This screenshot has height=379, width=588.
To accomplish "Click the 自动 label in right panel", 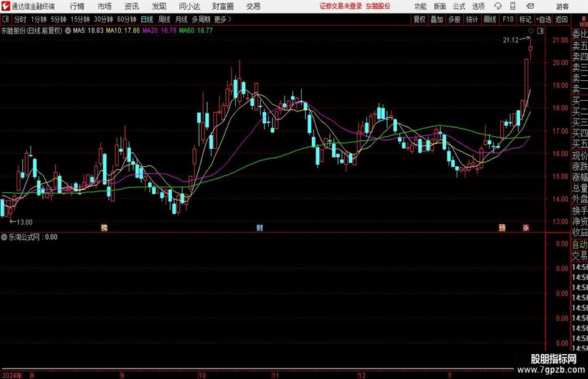I will [x=580, y=245].
